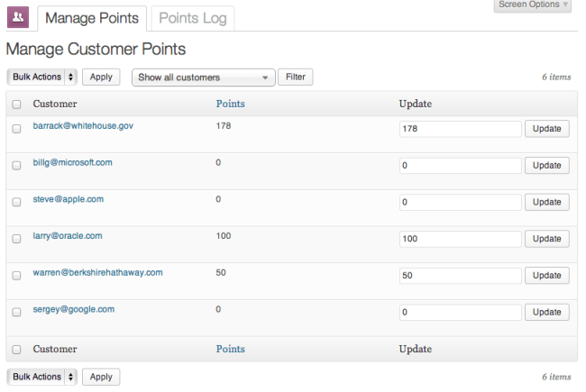The height and width of the screenshot is (392, 586).
Task: Click the bottom Apply button
Action: [x=101, y=377]
